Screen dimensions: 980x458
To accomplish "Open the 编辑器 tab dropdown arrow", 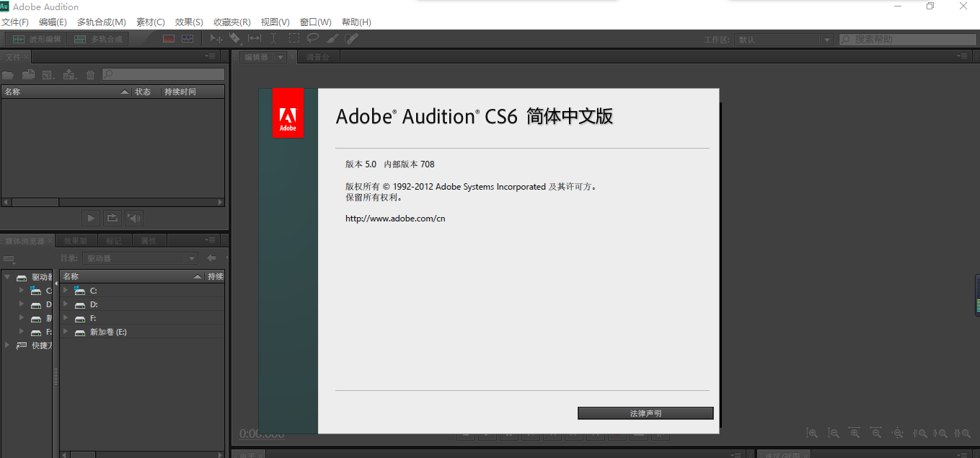I will pos(281,57).
